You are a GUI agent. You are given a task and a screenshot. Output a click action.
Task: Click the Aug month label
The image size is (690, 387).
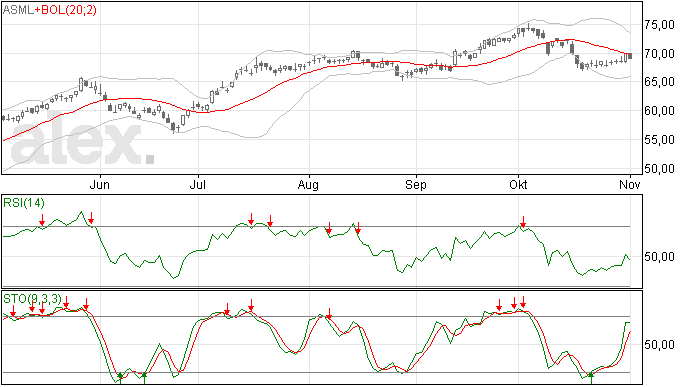(x=308, y=184)
